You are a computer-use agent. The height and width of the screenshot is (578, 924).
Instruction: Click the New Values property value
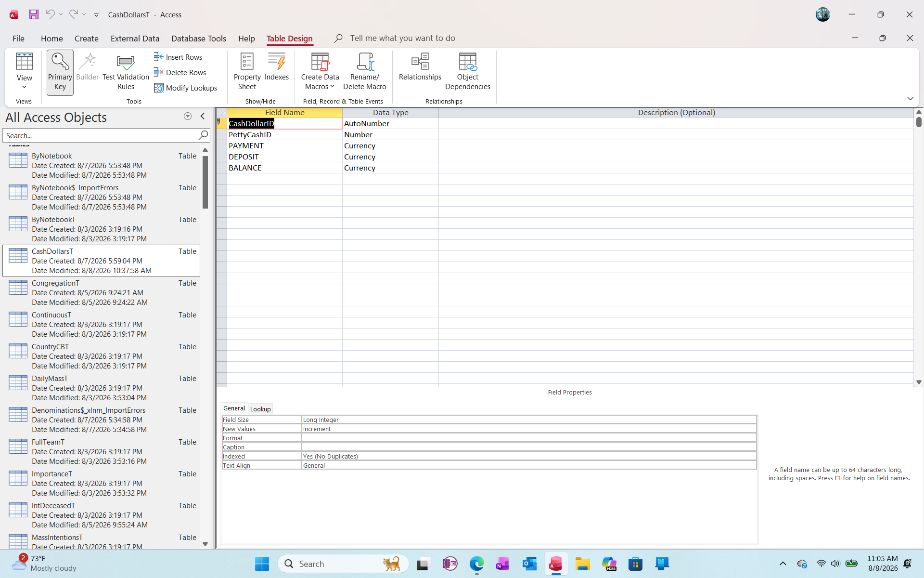pos(529,429)
